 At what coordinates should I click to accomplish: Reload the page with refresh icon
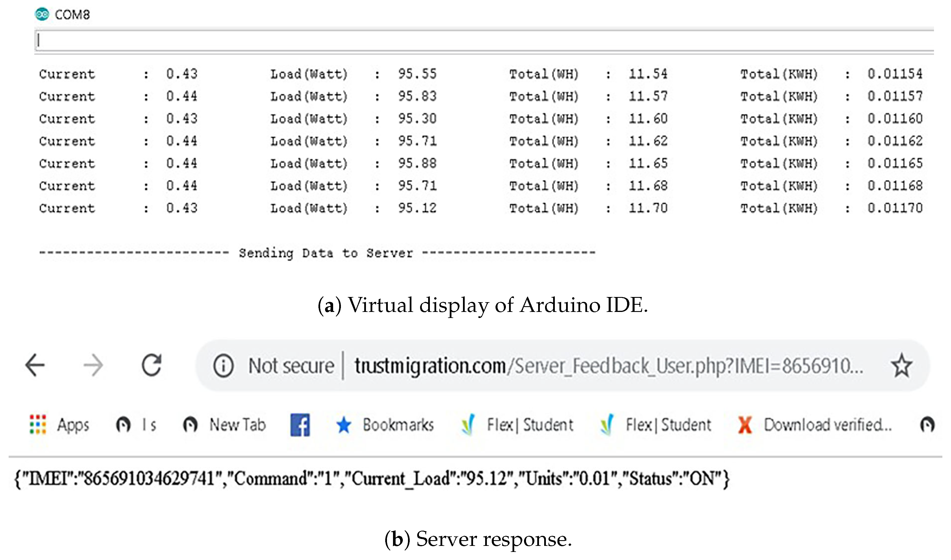click(x=152, y=365)
